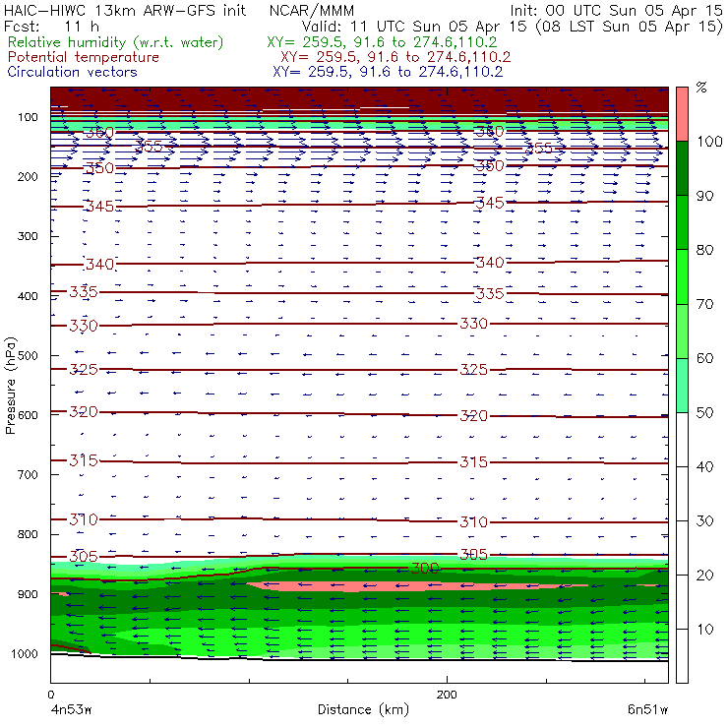The image size is (728, 728).
Task: Click the colorbar tick label '50'
Action: (704, 412)
